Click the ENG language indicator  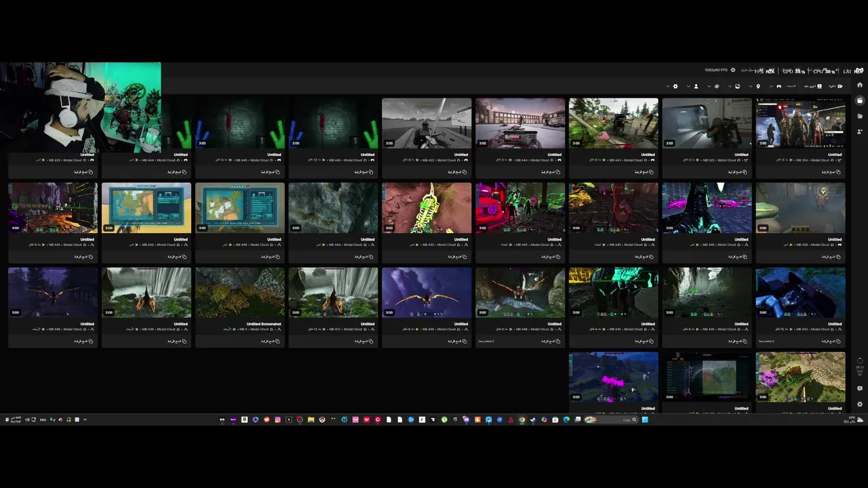point(43,420)
